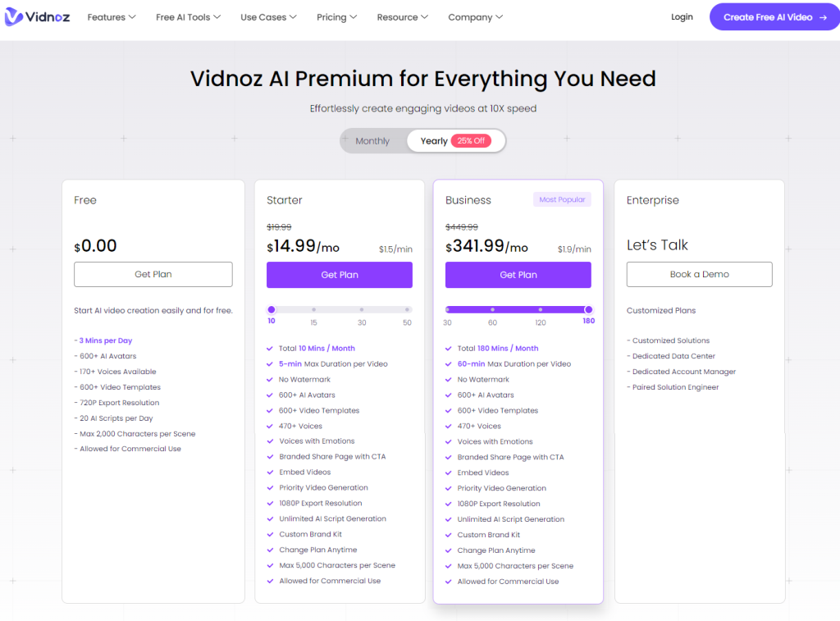Select the 15 minutes stop on Starter slider

click(314, 310)
